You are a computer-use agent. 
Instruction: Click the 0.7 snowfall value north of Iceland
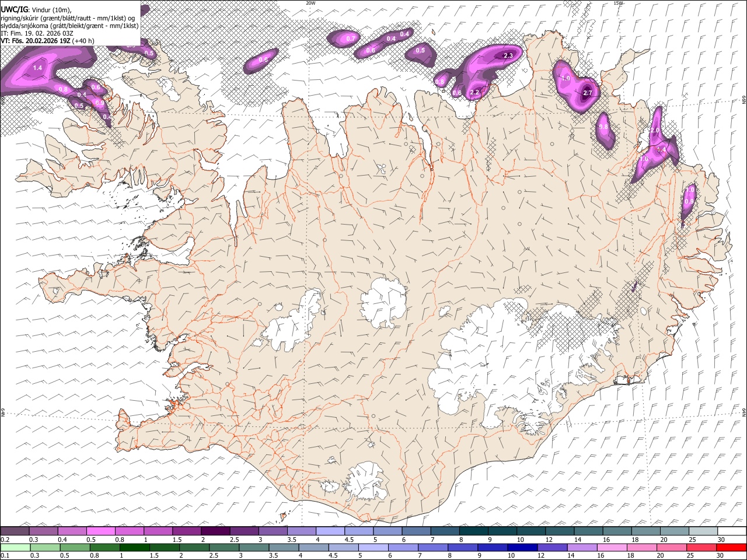[x=350, y=39]
